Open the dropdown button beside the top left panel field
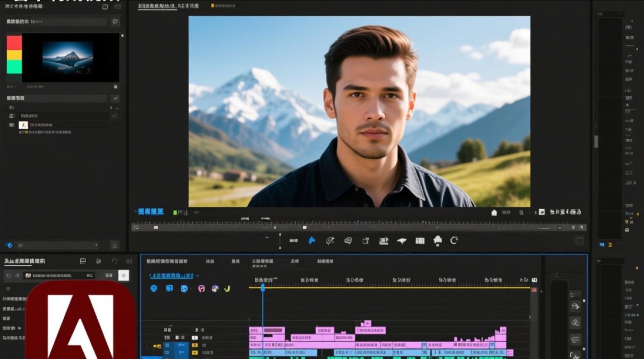 (x=115, y=22)
